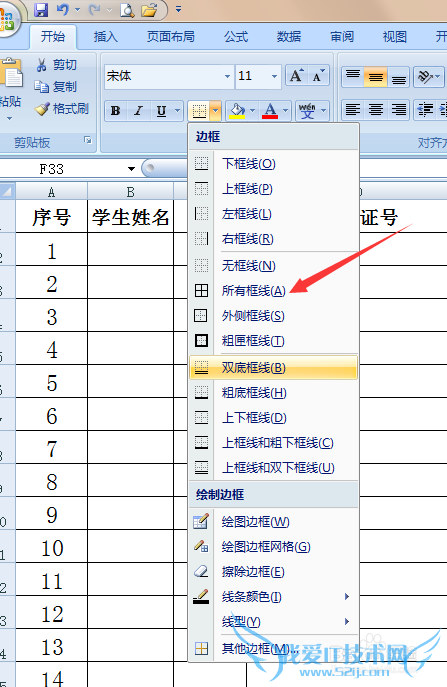Select column A header
447x687 pixels.
click(x=51, y=191)
